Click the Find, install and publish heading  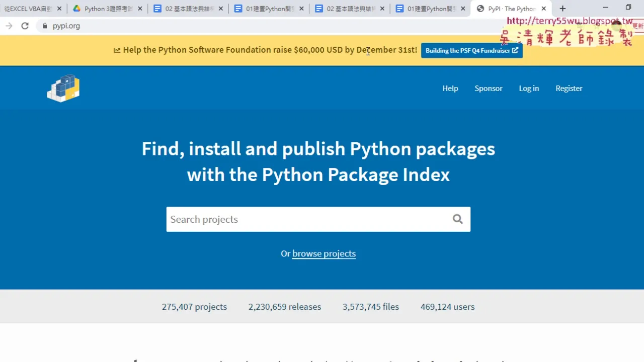[318, 161]
